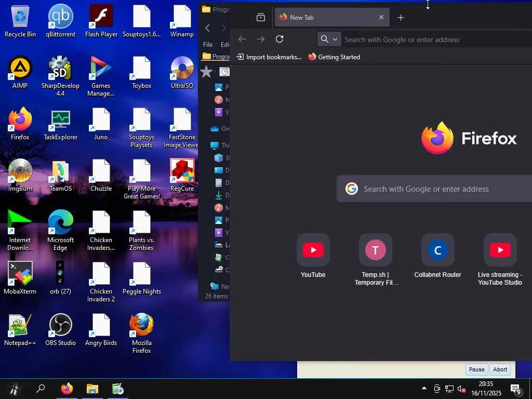Image resolution: width=532 pixels, height=399 pixels.
Task: Select the Flash Player desktop shortcut
Action: coord(101,21)
